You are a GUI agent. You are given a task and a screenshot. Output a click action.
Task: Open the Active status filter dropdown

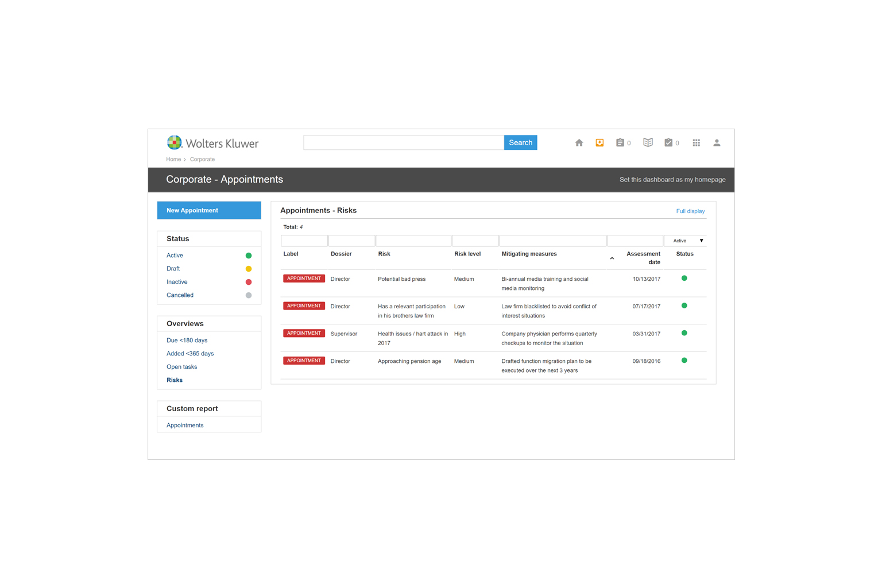coord(686,241)
